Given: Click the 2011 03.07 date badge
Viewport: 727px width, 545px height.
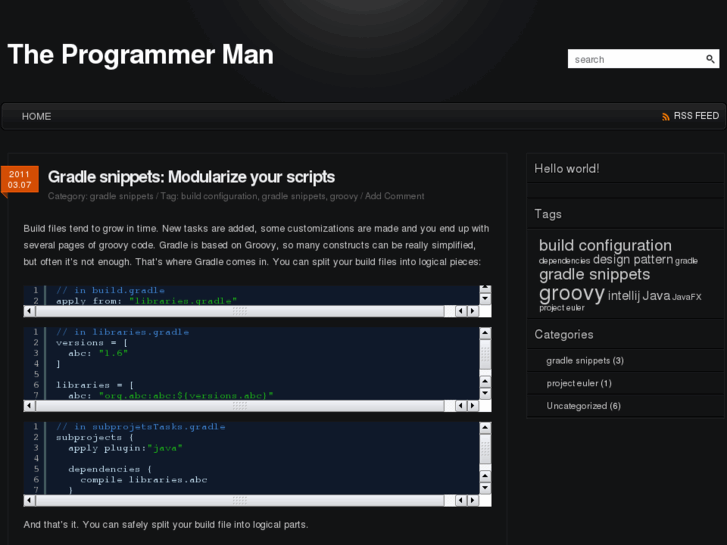Looking at the screenshot, I should coord(19,179).
